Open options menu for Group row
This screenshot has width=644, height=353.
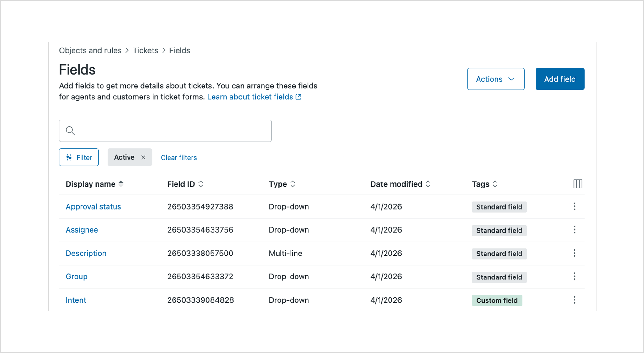[574, 277]
